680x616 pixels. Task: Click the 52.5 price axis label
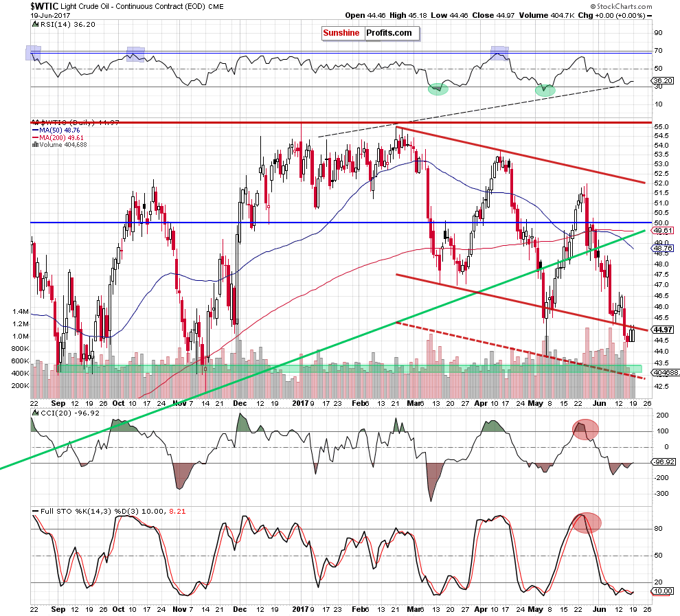(661, 173)
